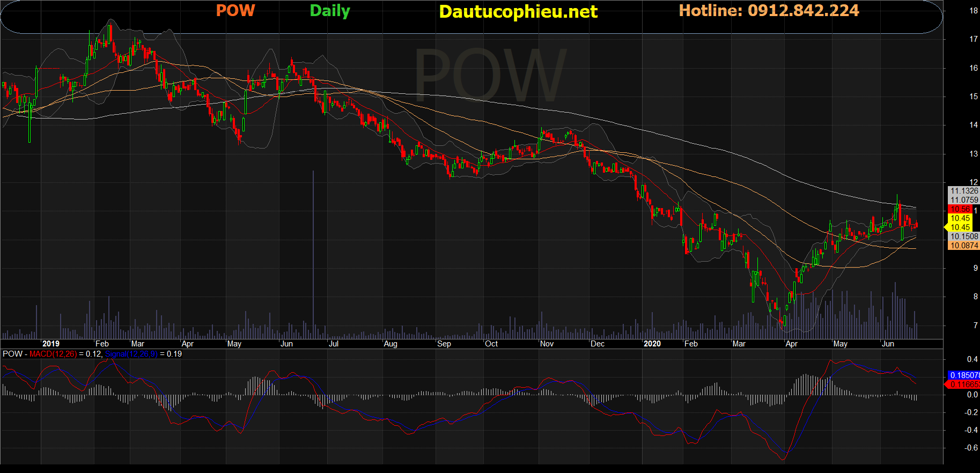The width and height of the screenshot is (980, 473).
Task: Select the 2020 year marker on time axis
Action: (652, 344)
